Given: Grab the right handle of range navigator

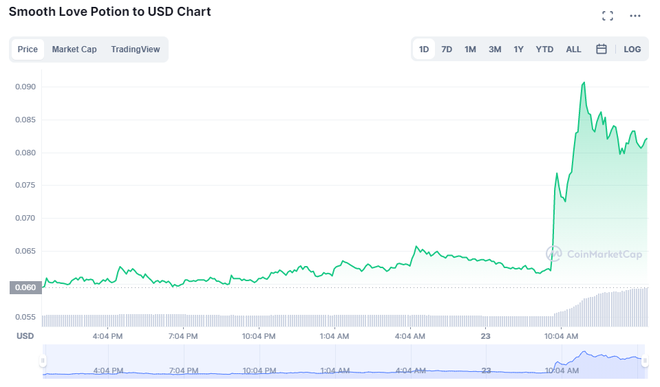Looking at the screenshot, I should pyautogui.click(x=644, y=361).
